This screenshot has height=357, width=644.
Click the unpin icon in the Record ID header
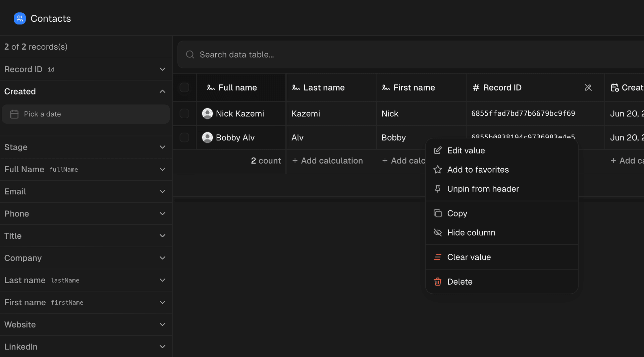pos(588,87)
